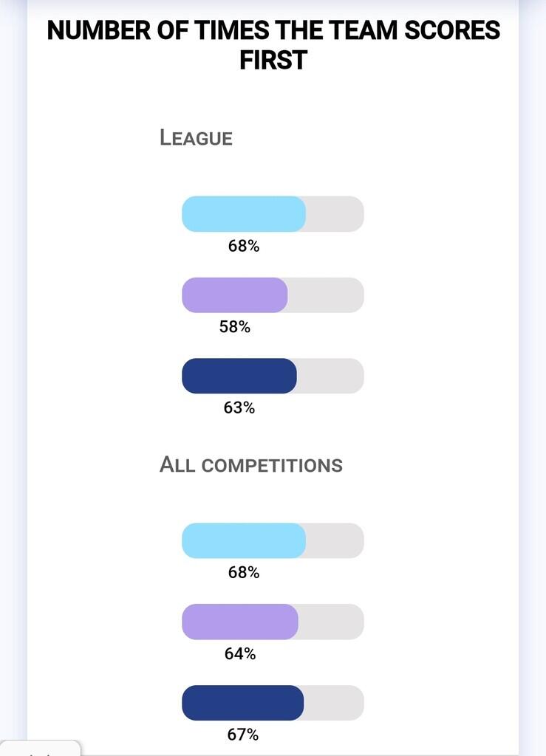This screenshot has width=546, height=756.
Task: Click dark blue All competitions bar fill
Action: (242, 703)
